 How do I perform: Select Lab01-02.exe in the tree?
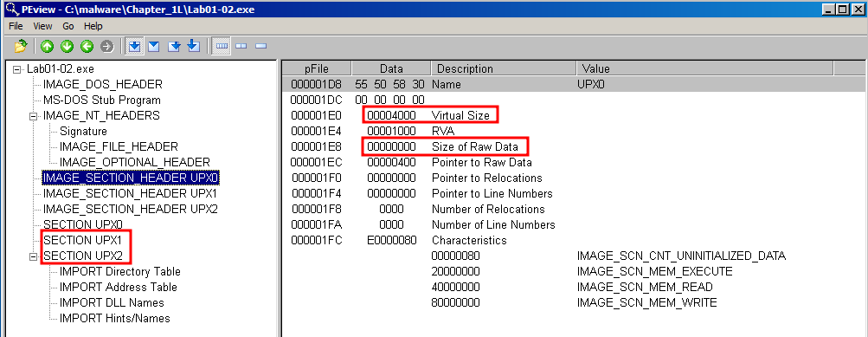tap(61, 68)
